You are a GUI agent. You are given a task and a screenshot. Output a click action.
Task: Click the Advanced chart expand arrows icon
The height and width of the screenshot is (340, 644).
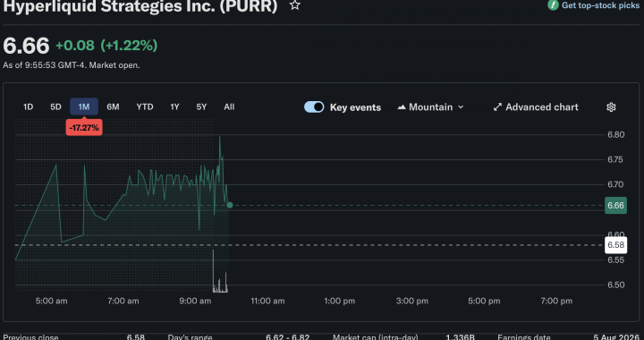pyautogui.click(x=497, y=107)
